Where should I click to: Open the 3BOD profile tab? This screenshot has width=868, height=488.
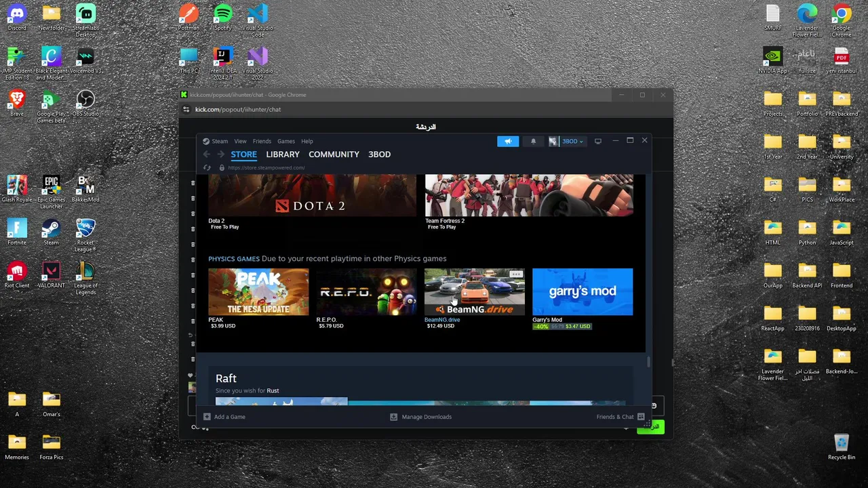point(379,155)
